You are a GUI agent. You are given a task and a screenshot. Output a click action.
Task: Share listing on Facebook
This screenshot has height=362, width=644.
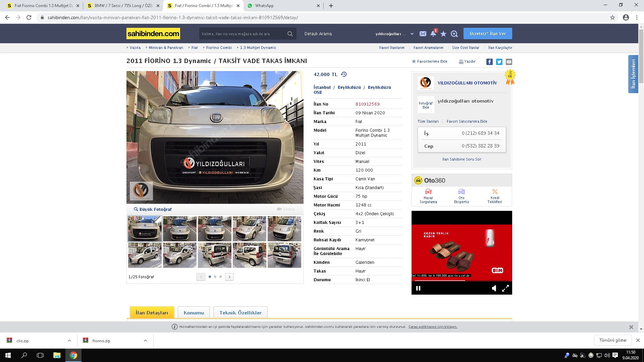point(489,62)
